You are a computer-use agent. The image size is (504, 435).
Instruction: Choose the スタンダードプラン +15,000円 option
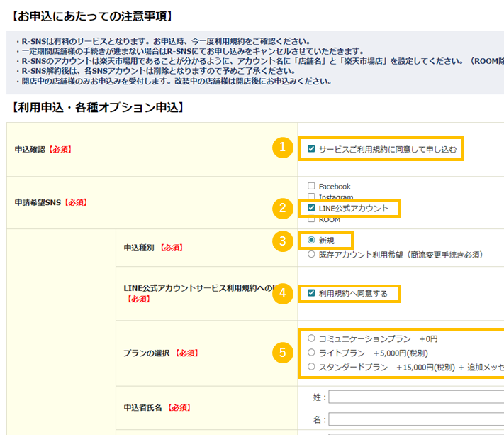tap(311, 367)
